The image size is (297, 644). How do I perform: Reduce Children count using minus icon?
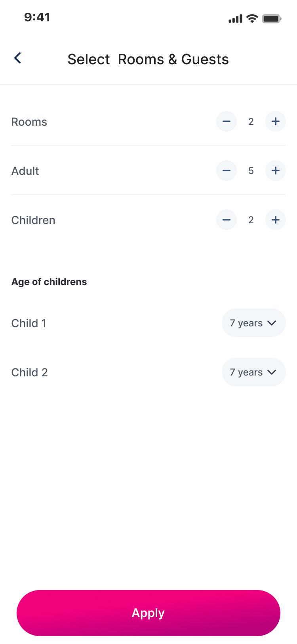tap(227, 220)
